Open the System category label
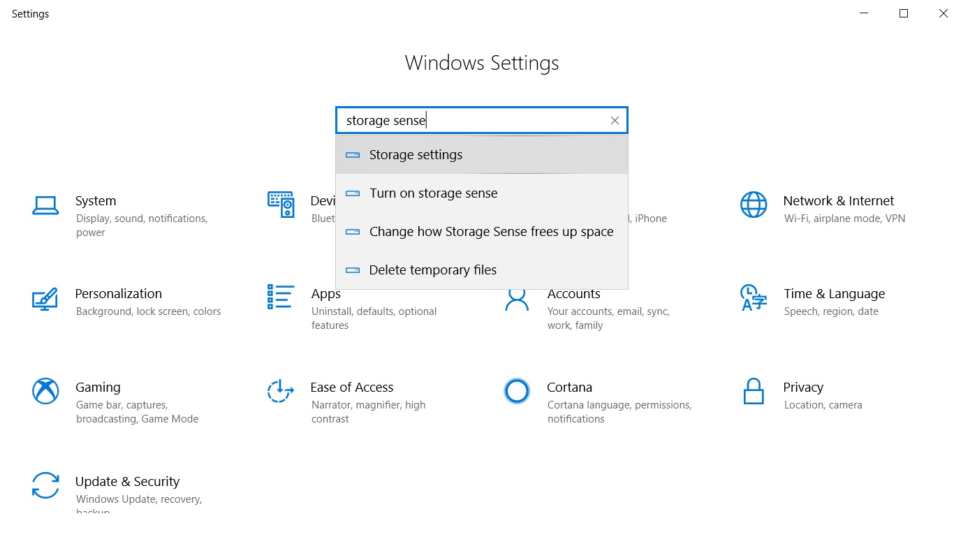This screenshot has width=961, height=560. (96, 201)
